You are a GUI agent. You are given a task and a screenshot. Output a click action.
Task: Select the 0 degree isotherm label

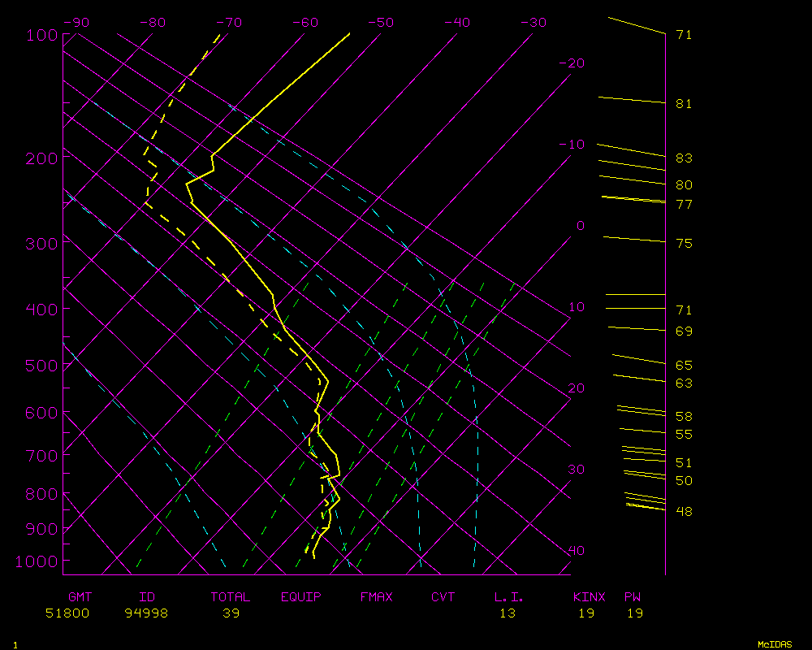pyautogui.click(x=580, y=226)
